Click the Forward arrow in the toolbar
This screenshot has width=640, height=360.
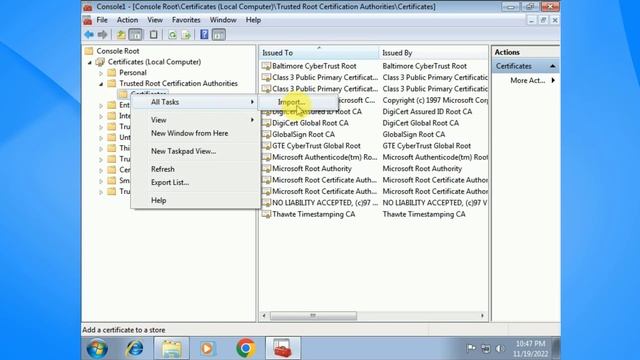102,35
